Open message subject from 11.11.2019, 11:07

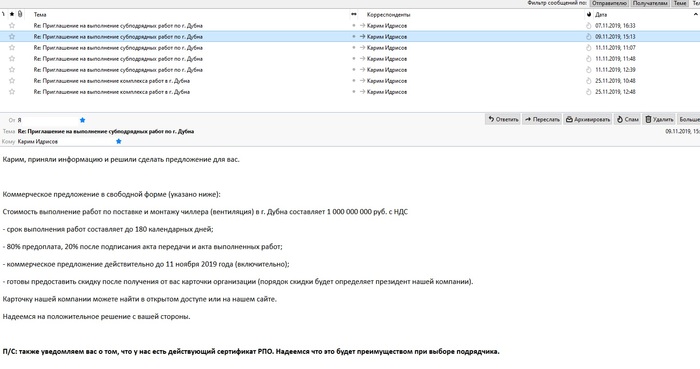coord(118,47)
